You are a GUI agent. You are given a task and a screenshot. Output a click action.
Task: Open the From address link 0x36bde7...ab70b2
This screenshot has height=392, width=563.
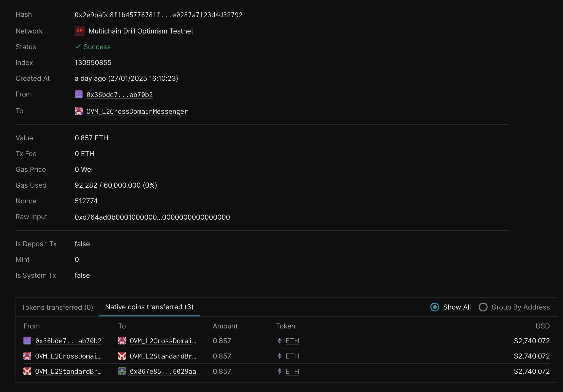[x=120, y=94]
